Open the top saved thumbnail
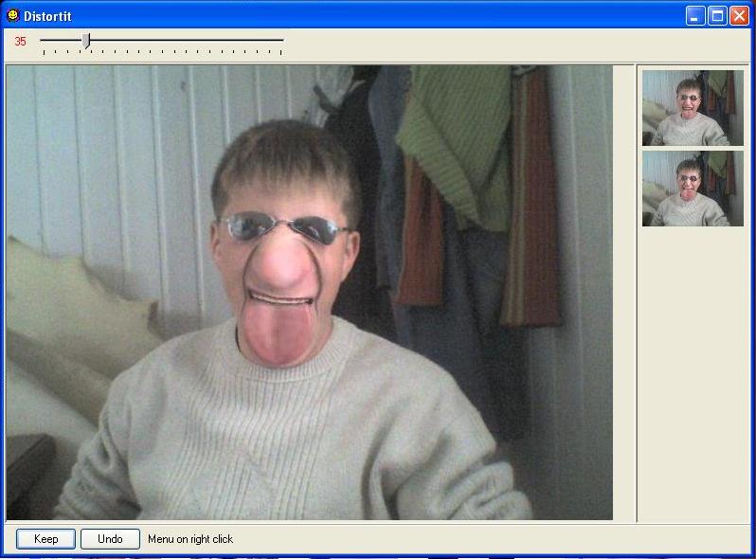Screen dimensions: 756x559 click(x=693, y=108)
